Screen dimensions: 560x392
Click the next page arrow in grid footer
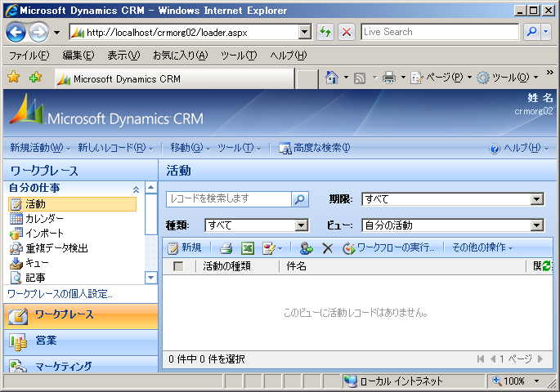click(x=540, y=359)
